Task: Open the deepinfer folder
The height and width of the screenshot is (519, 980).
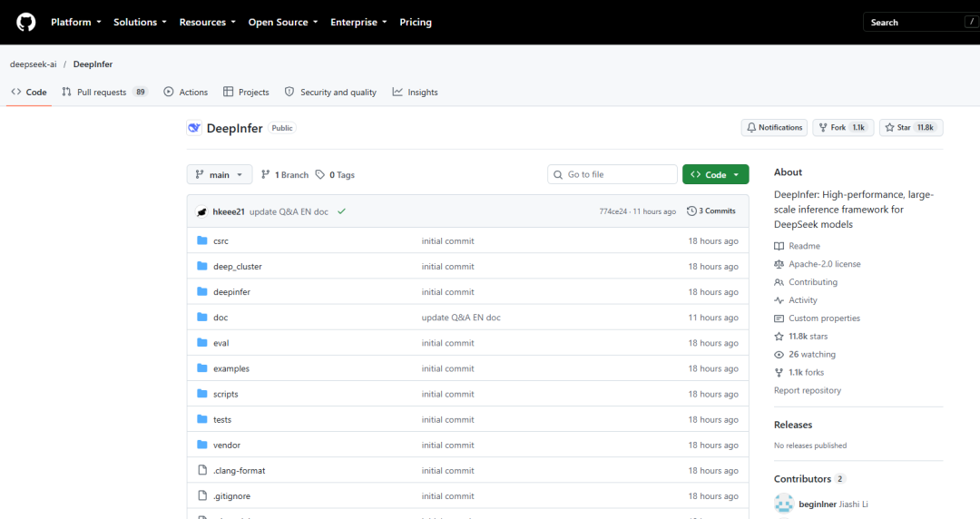Action: pyautogui.click(x=232, y=292)
